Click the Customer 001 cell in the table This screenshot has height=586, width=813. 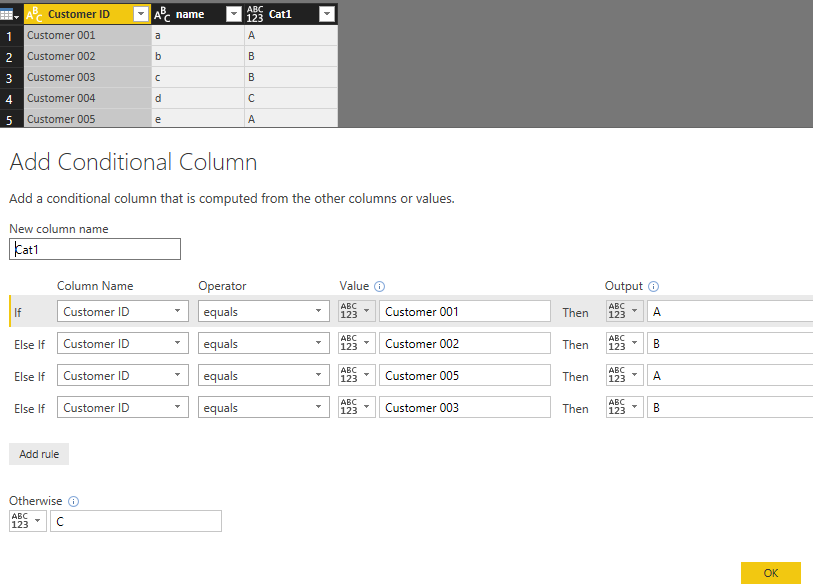click(88, 35)
